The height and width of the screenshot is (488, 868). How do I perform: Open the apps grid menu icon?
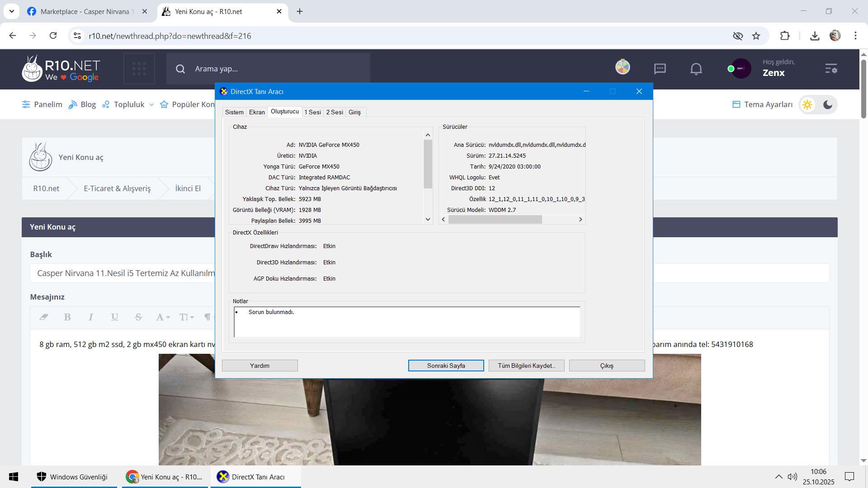[139, 69]
